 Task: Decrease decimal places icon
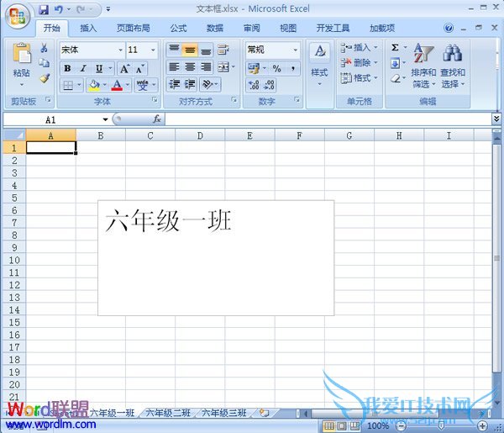pos(269,85)
